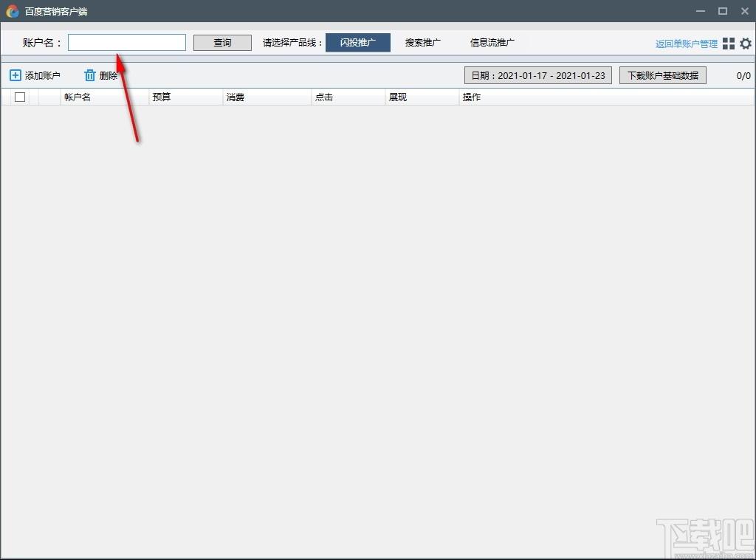
Task: Switch to the 搜索推广 tab
Action: tap(423, 42)
